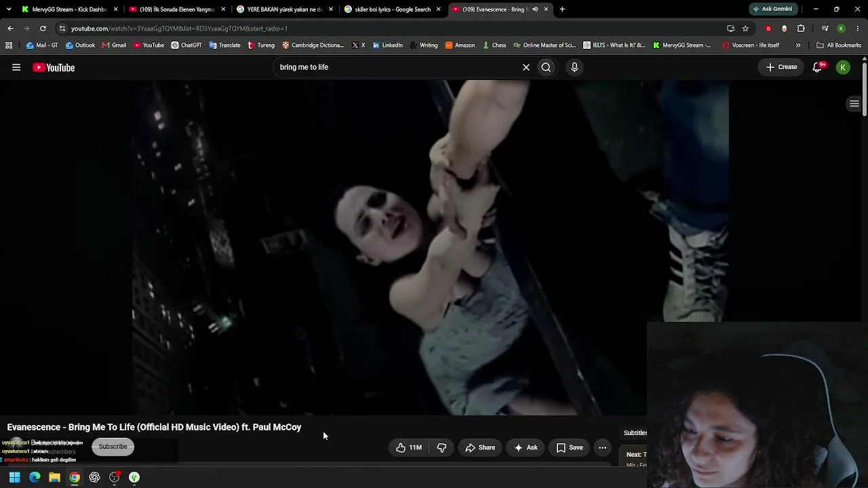Start voice search with the microphone

click(x=574, y=67)
